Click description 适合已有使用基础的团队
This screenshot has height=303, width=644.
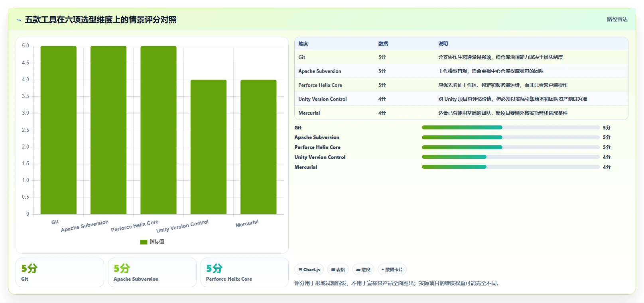click(x=503, y=113)
